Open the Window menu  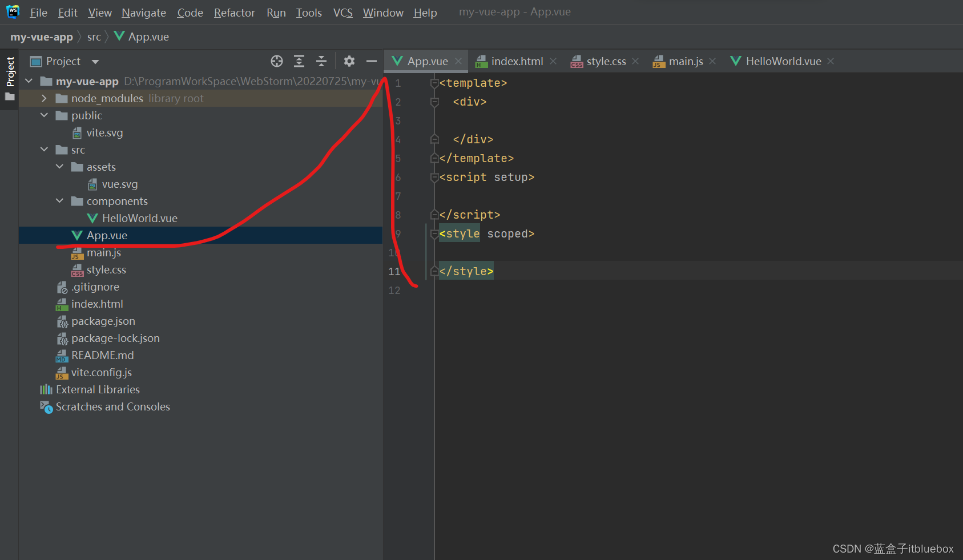[x=383, y=13]
